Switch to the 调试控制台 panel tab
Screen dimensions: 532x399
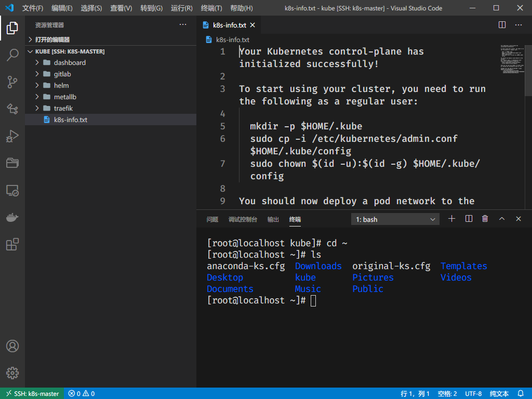click(x=243, y=220)
